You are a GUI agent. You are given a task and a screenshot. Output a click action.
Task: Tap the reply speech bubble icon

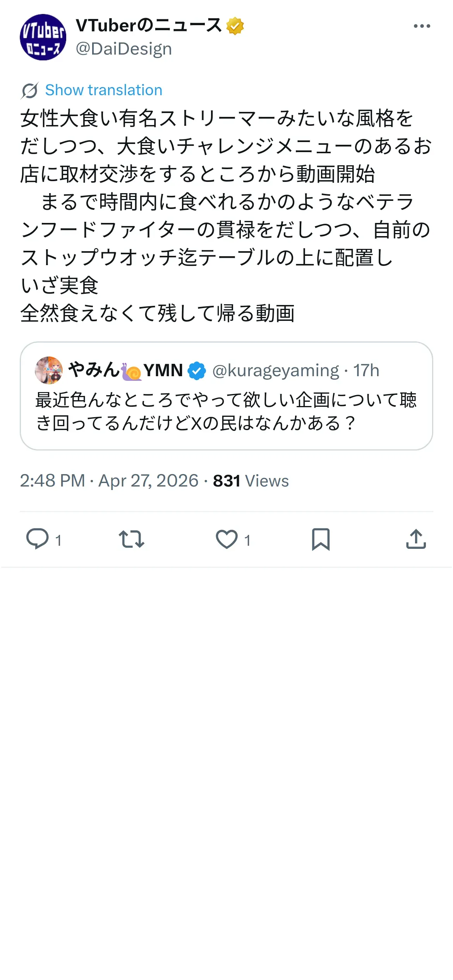coord(37,539)
